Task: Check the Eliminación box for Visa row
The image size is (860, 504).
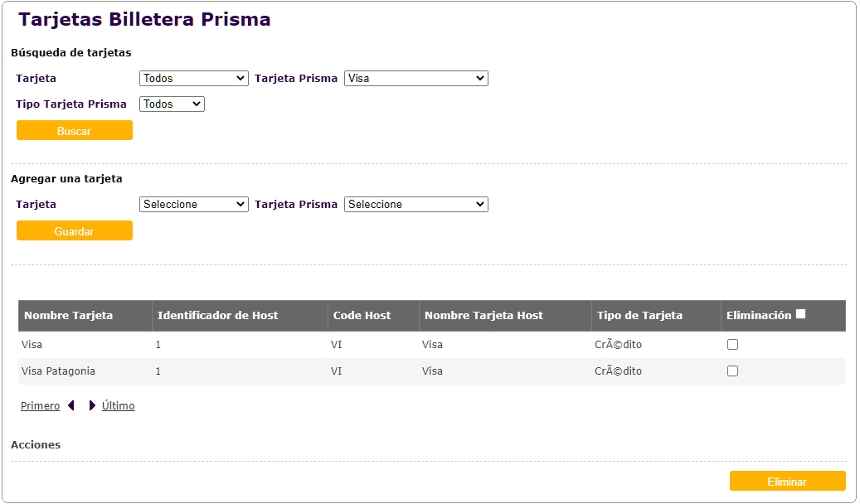Action: [x=732, y=345]
